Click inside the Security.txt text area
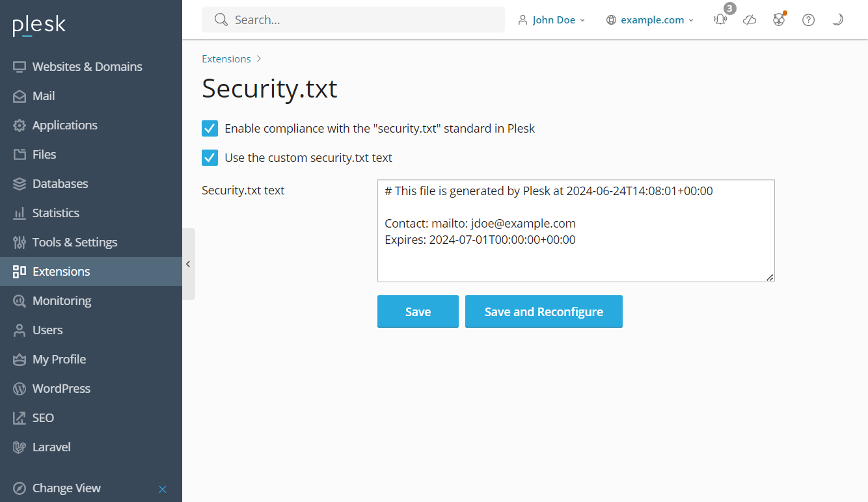Viewport: 868px width, 502px height. point(575,231)
